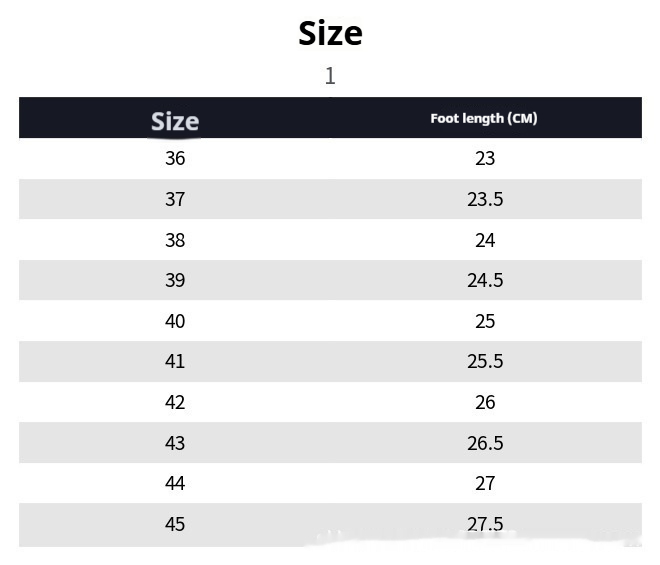This screenshot has width=660, height=565.
Task: Select the size 44 cell
Action: tap(175, 483)
